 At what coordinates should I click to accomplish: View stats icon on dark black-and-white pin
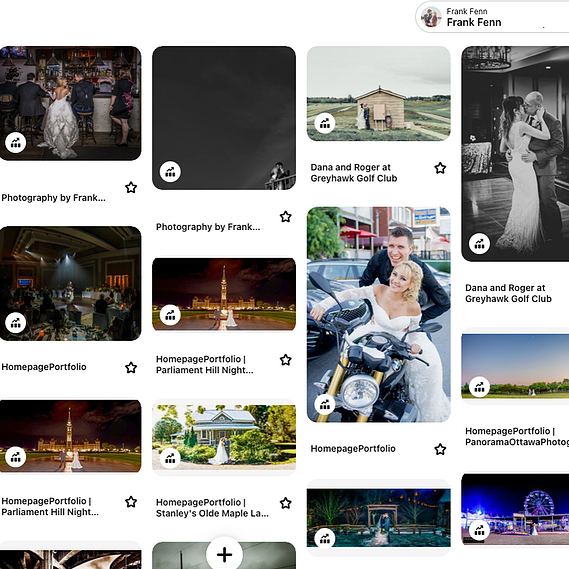click(170, 172)
